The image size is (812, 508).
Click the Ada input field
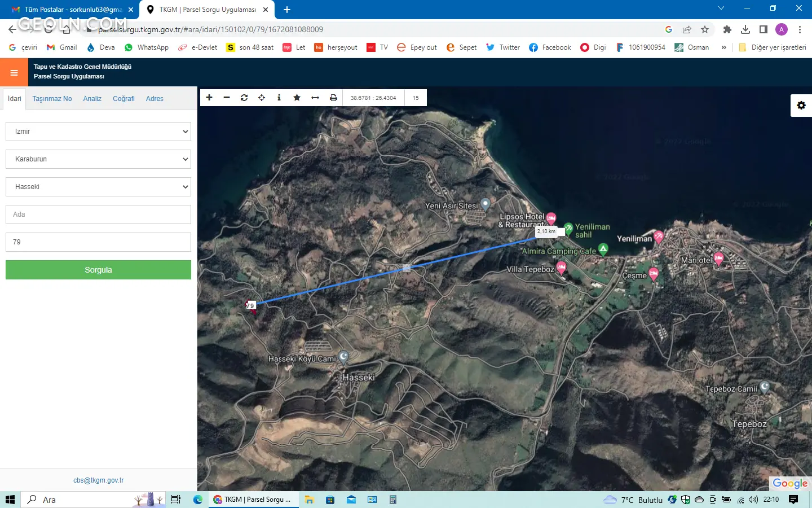click(x=98, y=214)
